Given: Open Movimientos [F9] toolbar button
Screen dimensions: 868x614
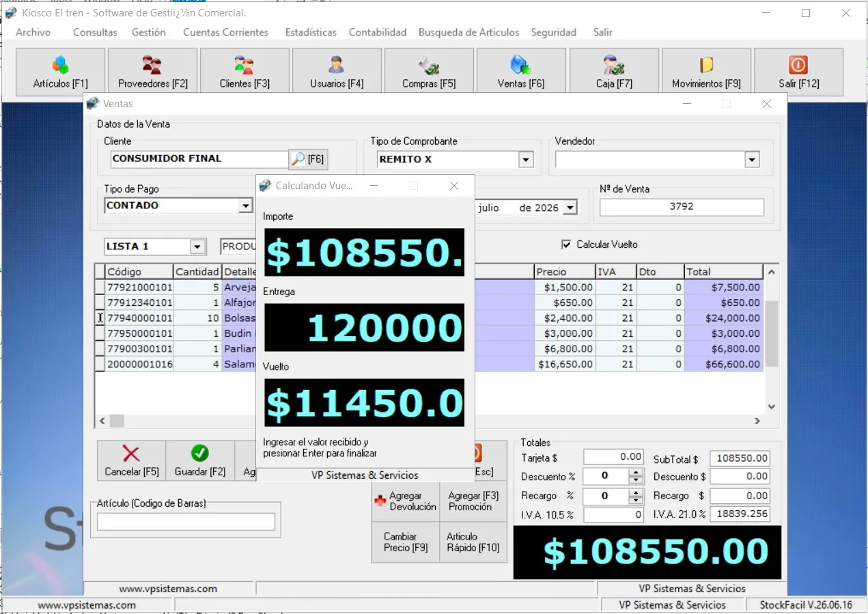Looking at the screenshot, I should [706, 72].
